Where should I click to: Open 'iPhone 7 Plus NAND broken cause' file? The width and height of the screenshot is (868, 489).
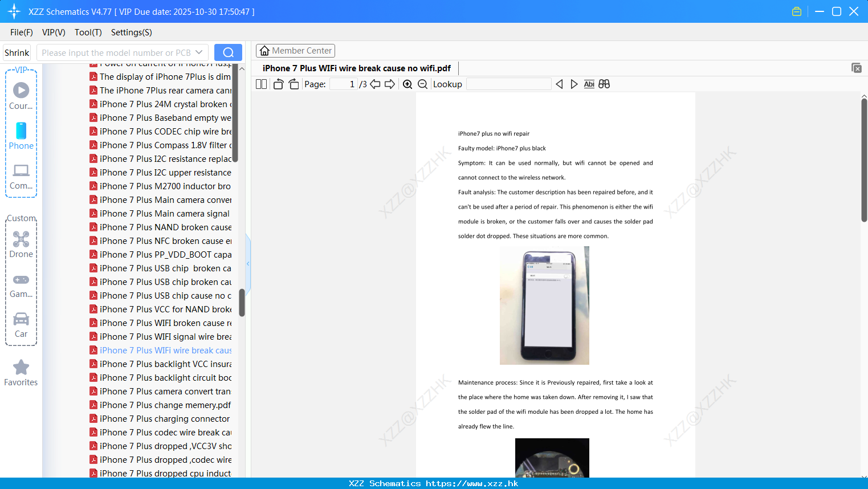coord(160,227)
